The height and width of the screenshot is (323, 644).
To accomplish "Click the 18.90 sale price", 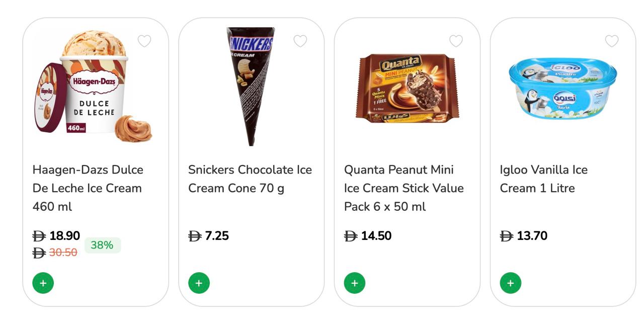I will [64, 235].
